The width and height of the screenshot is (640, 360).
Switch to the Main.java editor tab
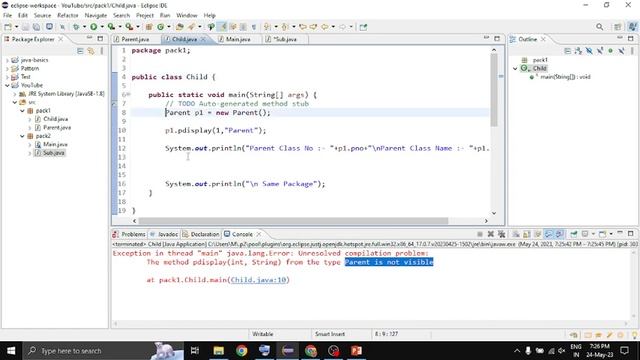pyautogui.click(x=238, y=39)
